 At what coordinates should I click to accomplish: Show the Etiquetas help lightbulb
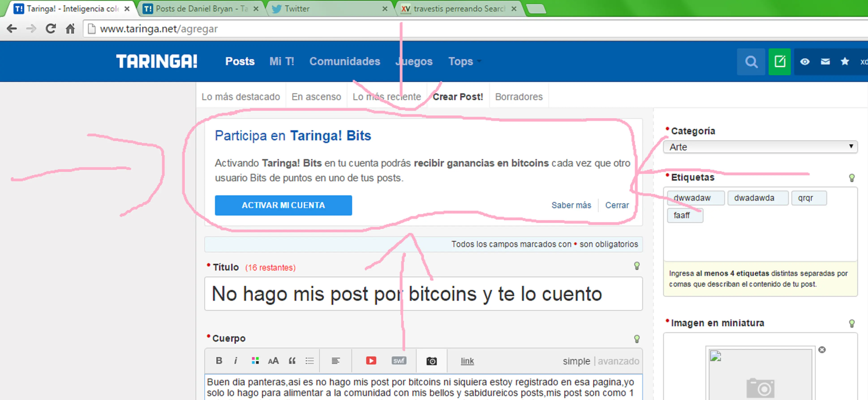[851, 177]
